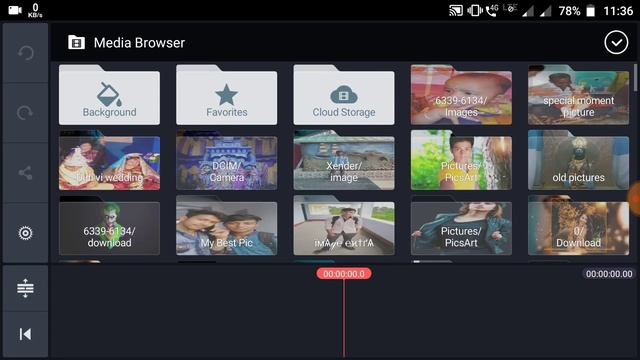Open the special moment picture folder
The image size is (640, 360).
tap(578, 95)
